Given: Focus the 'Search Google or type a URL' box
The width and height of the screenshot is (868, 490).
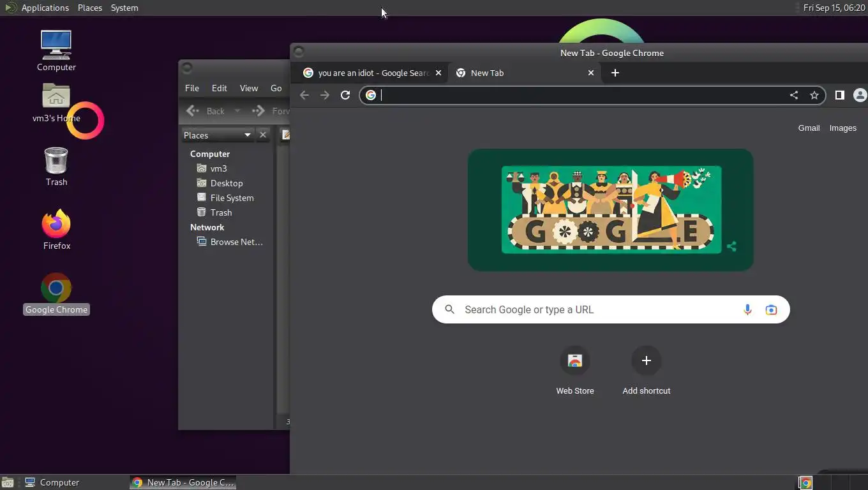Looking at the screenshot, I should (x=611, y=309).
